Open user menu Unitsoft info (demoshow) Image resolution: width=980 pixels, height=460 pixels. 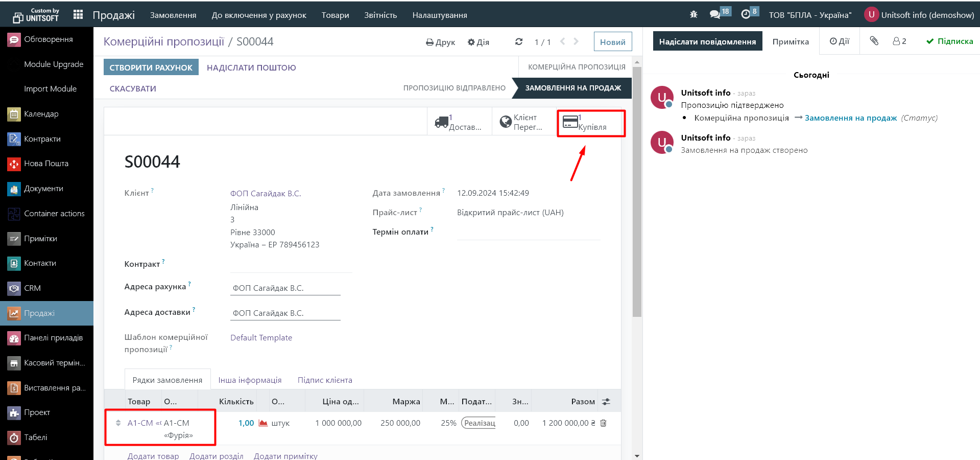[919, 15]
